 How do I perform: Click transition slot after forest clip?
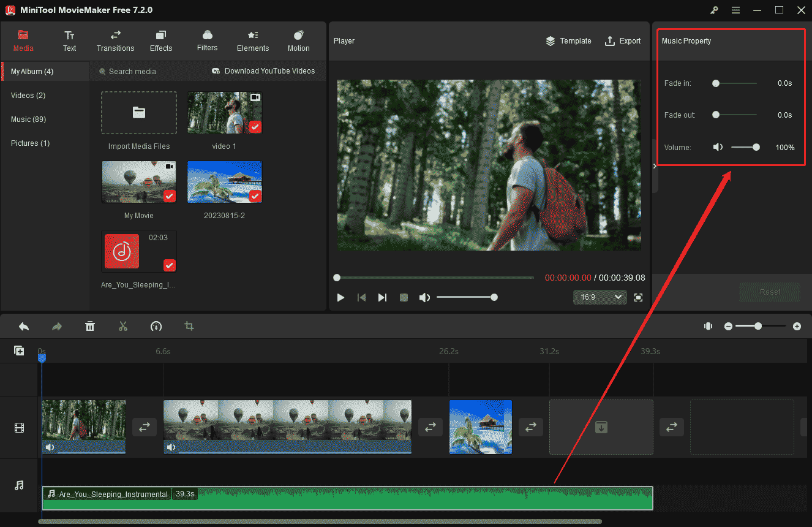tap(144, 427)
